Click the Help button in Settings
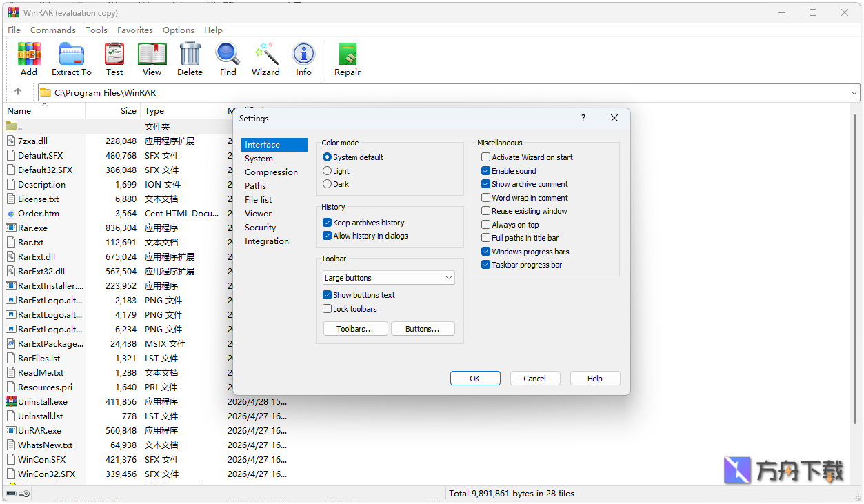 coord(595,379)
